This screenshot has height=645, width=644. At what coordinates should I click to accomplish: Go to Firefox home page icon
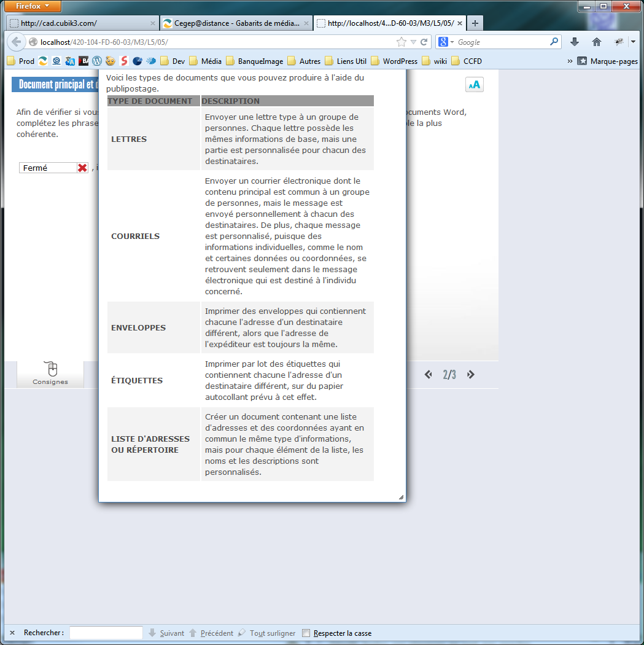(596, 42)
